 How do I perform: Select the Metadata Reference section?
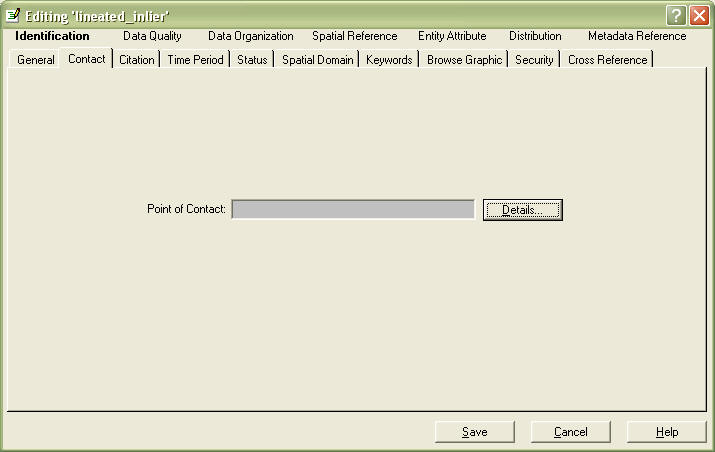637,36
